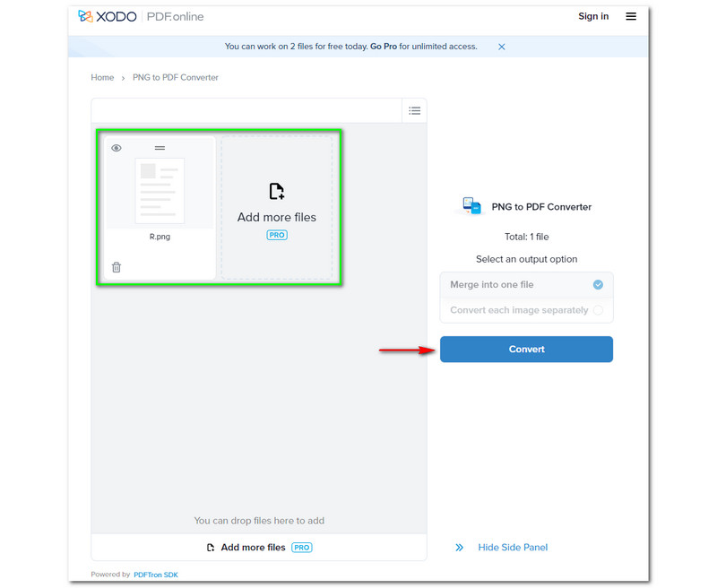717x588 pixels.
Task: Click the PNG to PDF Converter icon
Action: pos(471,206)
